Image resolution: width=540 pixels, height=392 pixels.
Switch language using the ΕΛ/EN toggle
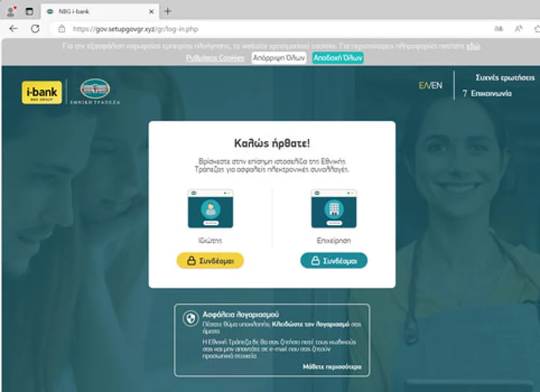pos(430,85)
